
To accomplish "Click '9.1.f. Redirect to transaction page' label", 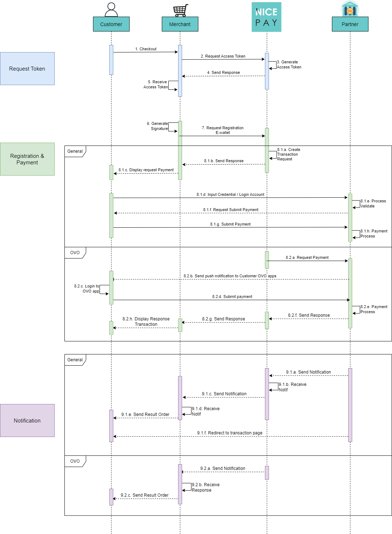I will (x=229, y=433).
